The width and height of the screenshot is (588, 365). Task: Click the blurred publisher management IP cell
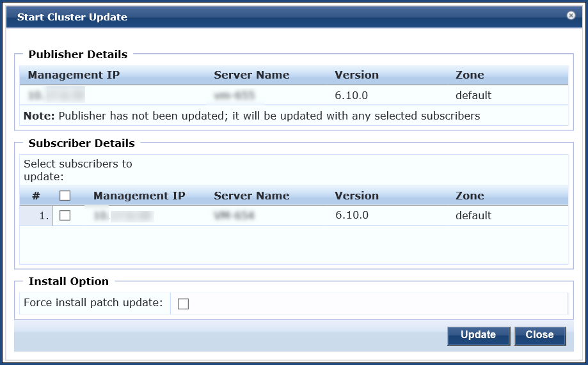tap(56, 95)
